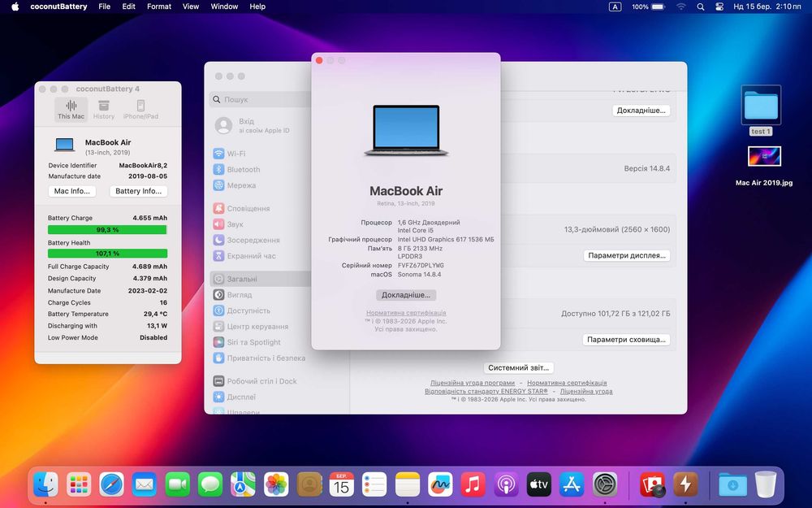Open Finder from the Dock
The height and width of the screenshot is (508, 812).
pos(45,484)
